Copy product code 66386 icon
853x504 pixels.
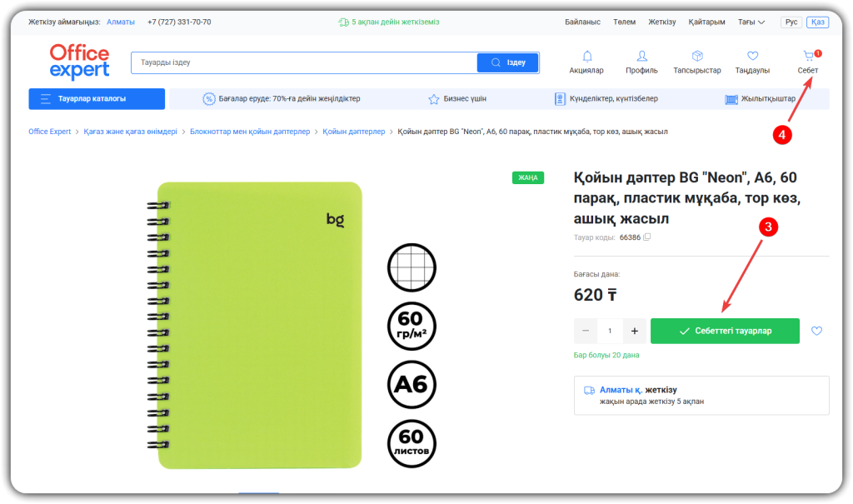[646, 237]
